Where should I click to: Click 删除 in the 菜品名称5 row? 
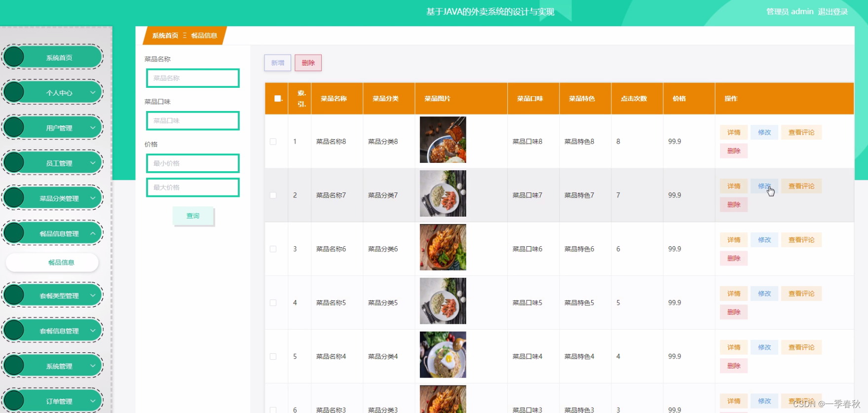click(x=734, y=312)
